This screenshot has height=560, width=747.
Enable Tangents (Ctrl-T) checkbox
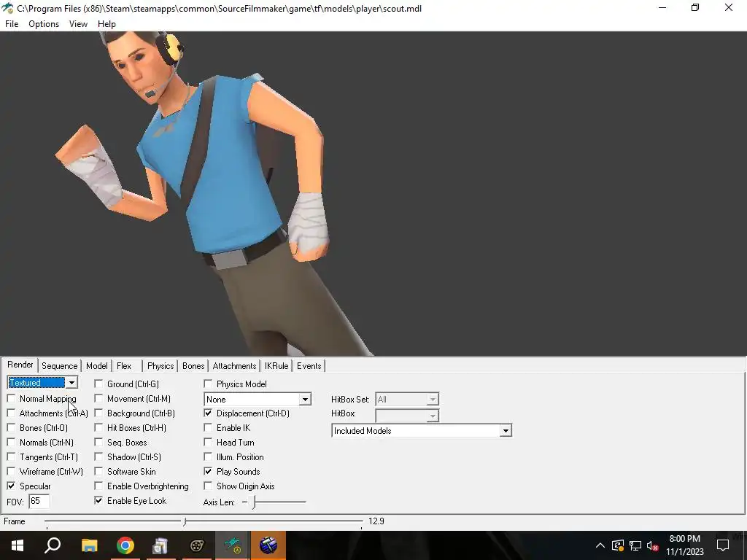(x=12, y=457)
